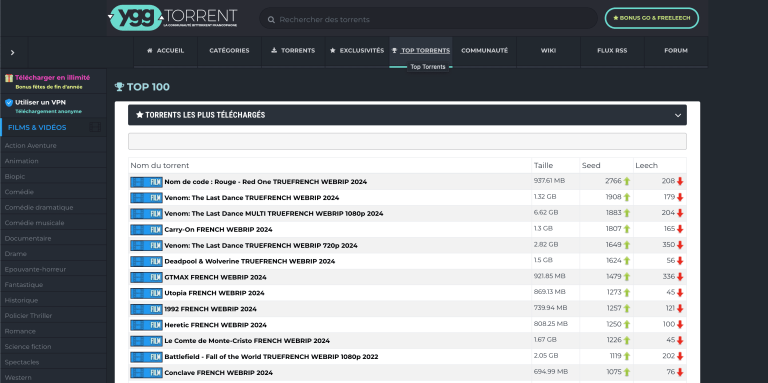
Task: Select Policier Thriller in the sidebar
Action: pyautogui.click(x=28, y=316)
